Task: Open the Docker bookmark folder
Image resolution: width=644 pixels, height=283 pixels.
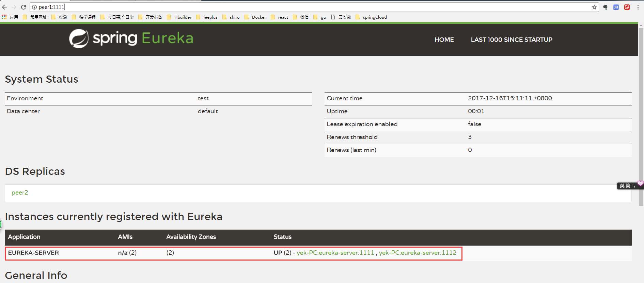Action: coord(255,17)
